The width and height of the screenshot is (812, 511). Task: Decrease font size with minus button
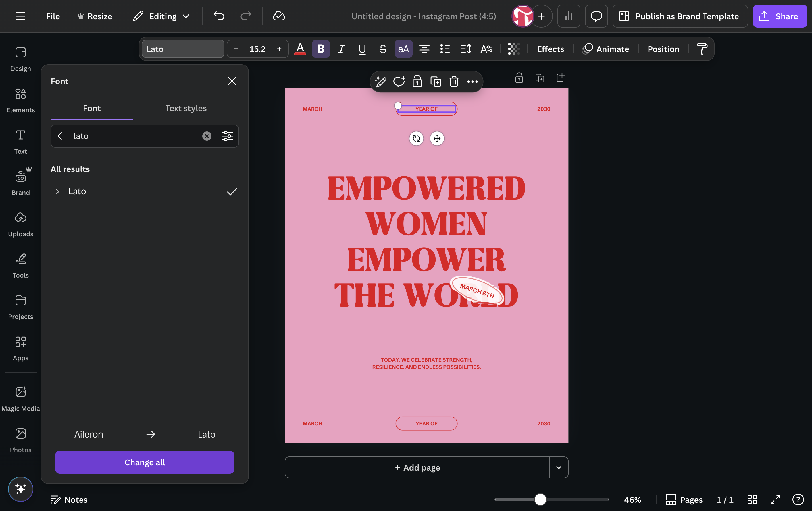(x=236, y=49)
